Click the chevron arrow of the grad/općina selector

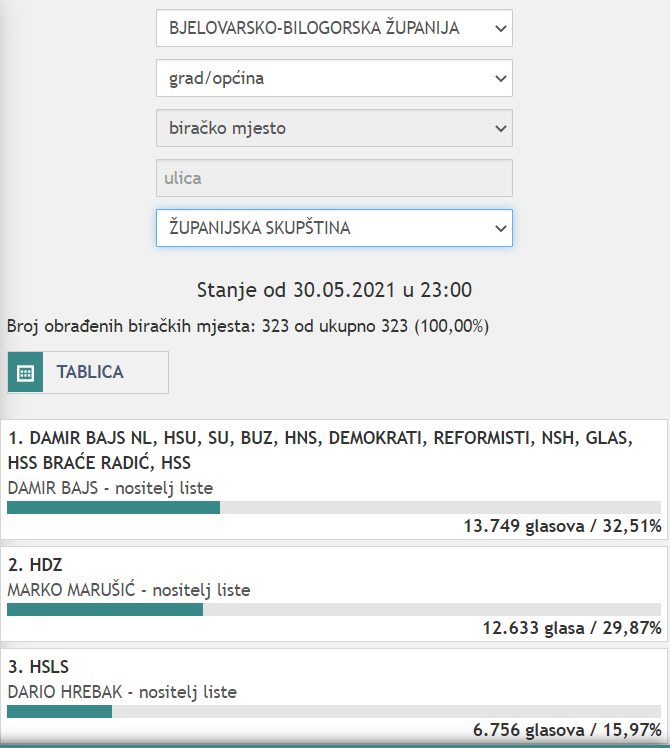[501, 79]
